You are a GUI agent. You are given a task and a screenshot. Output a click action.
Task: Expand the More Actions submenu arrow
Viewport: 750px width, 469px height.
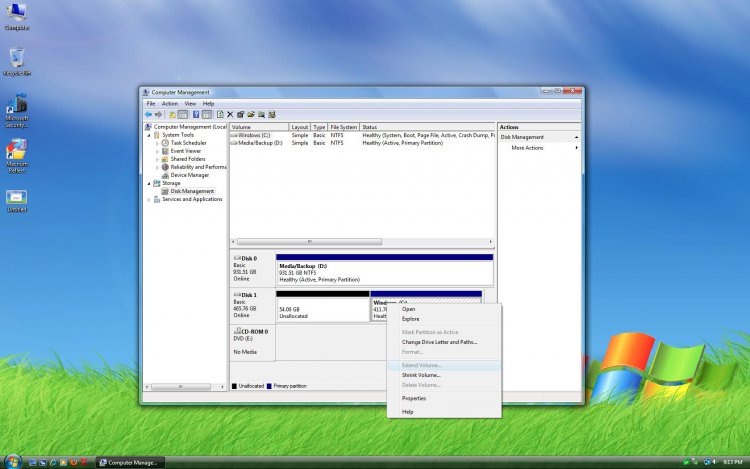pyautogui.click(x=576, y=148)
